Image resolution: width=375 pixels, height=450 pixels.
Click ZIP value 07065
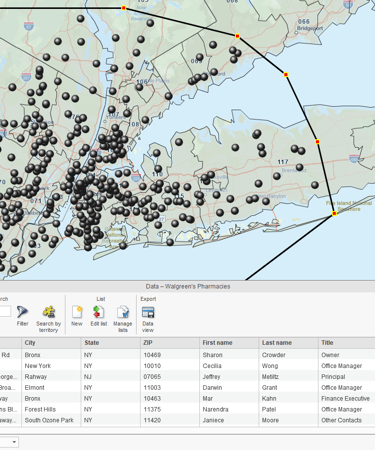(152, 377)
